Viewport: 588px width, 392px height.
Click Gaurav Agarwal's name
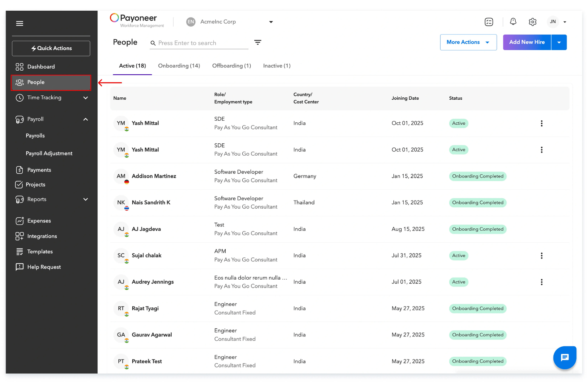[152, 335]
